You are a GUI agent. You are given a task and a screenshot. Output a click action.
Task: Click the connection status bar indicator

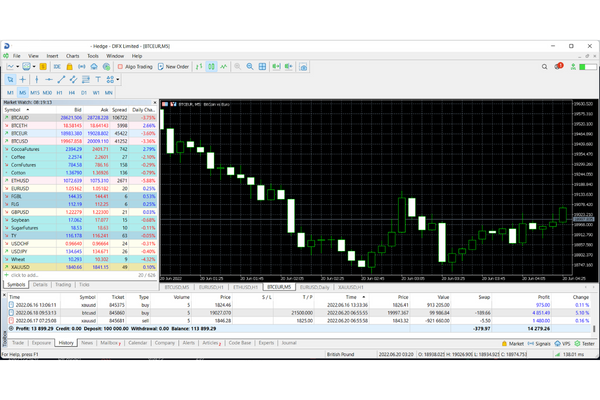(588, 67)
